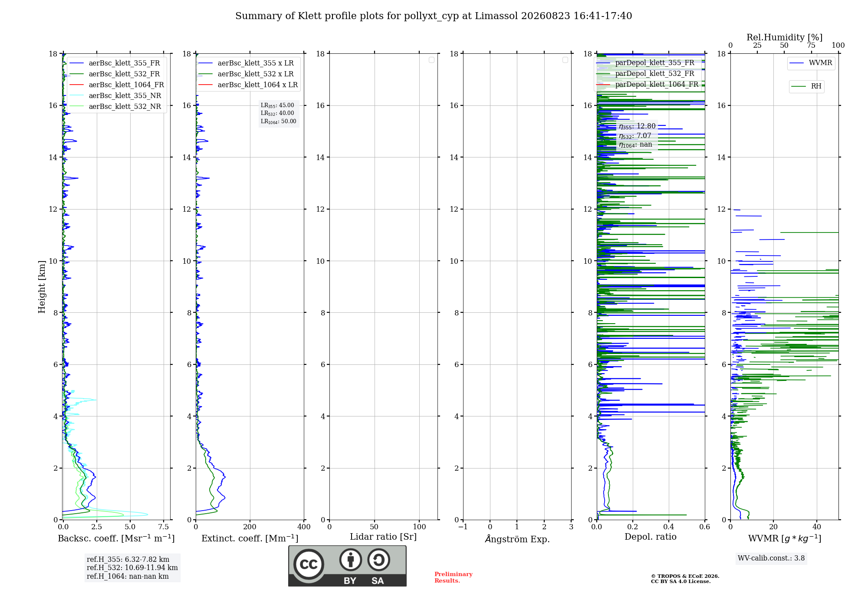868x590 pixels.
Task: Click 'WV-calib.const.: 3.8' text
Action: point(771,558)
